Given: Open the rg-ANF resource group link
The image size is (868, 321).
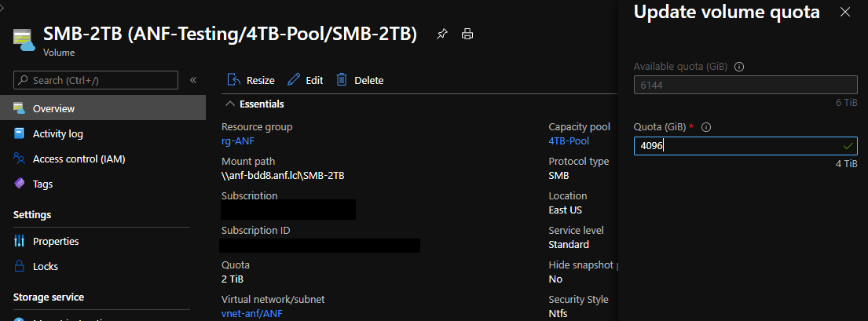Looking at the screenshot, I should click(237, 141).
